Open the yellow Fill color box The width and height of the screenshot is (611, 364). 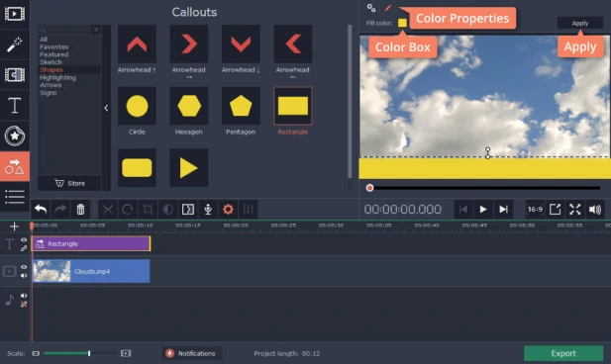(x=402, y=23)
